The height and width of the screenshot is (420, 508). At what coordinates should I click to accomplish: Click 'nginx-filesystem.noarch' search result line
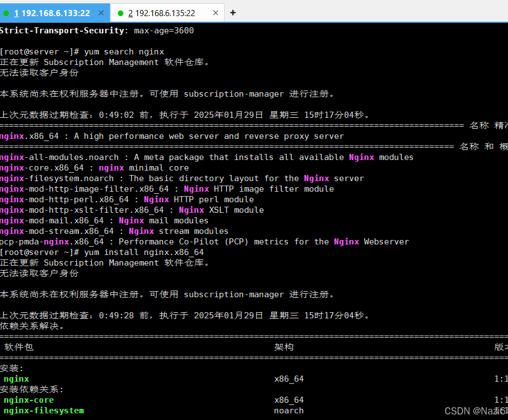click(x=182, y=178)
